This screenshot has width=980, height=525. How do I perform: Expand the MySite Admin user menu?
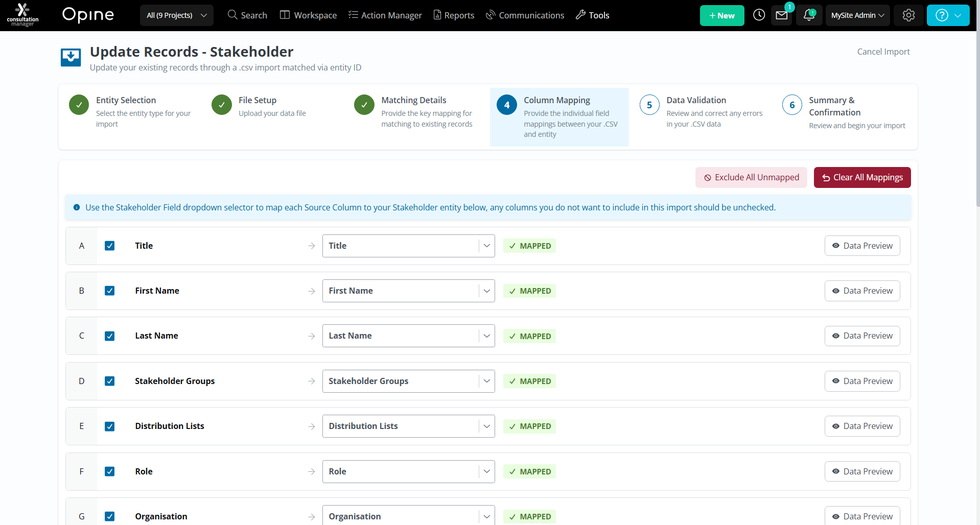point(858,15)
